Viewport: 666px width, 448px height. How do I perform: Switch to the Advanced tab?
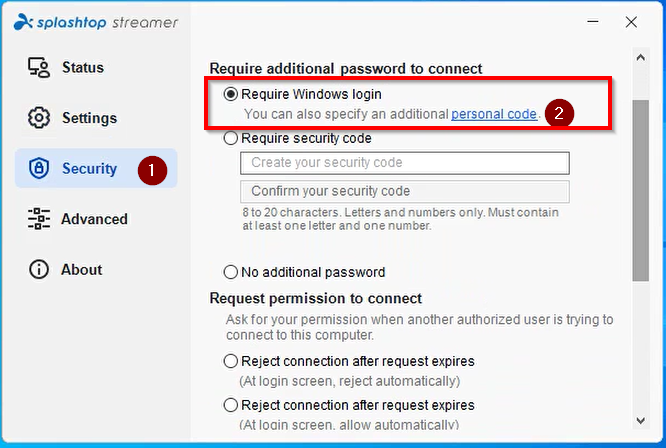tap(96, 219)
